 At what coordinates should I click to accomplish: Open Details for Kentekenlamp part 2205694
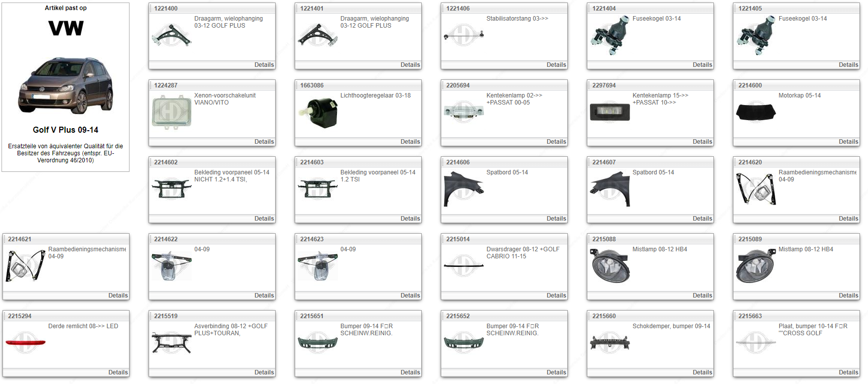tap(556, 142)
